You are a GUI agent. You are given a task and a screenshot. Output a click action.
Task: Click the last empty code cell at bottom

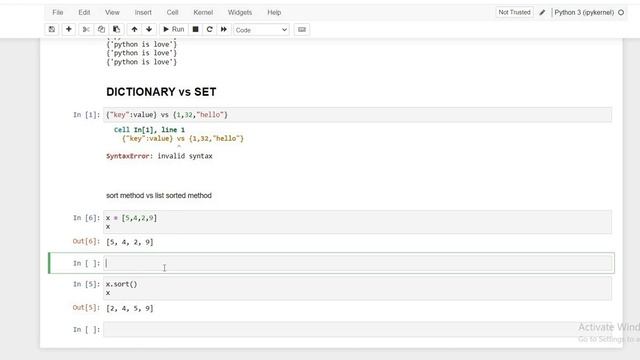pyautogui.click(x=357, y=329)
